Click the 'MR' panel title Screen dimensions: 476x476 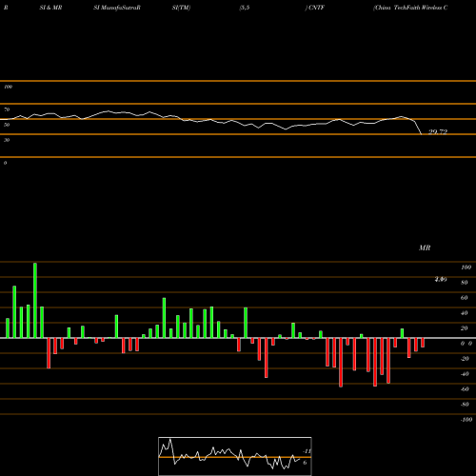tap(425, 248)
